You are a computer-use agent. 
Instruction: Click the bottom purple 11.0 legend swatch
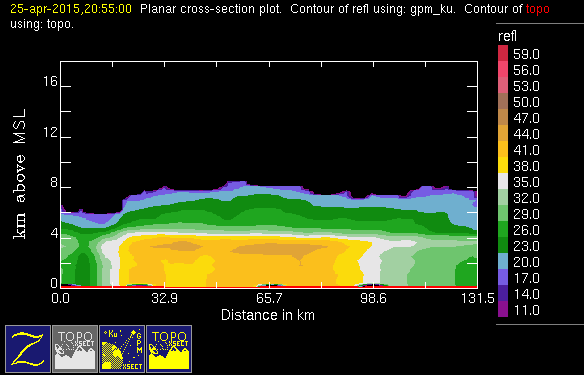(x=503, y=309)
